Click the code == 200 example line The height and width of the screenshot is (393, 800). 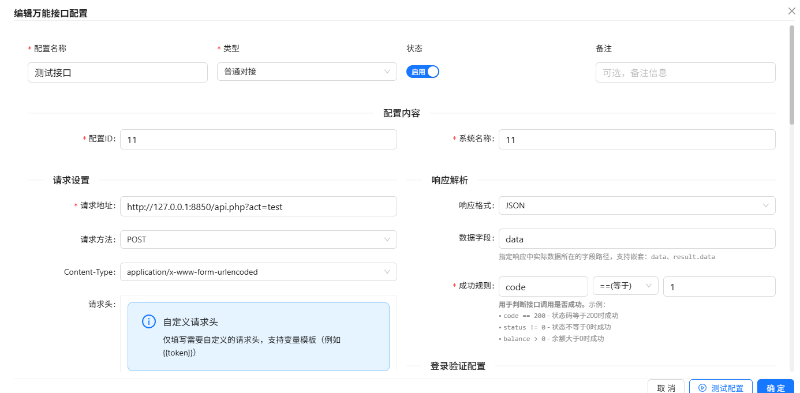(x=558, y=316)
